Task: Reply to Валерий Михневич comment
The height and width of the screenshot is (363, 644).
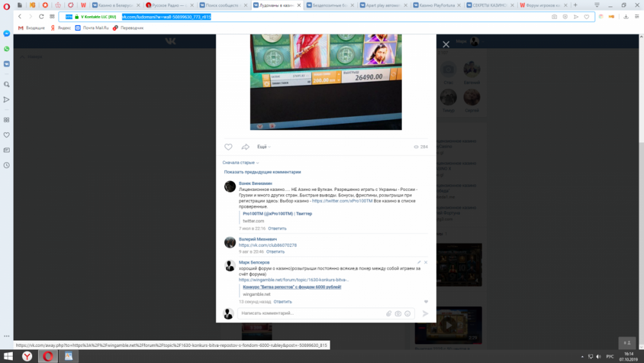Action: tap(275, 251)
